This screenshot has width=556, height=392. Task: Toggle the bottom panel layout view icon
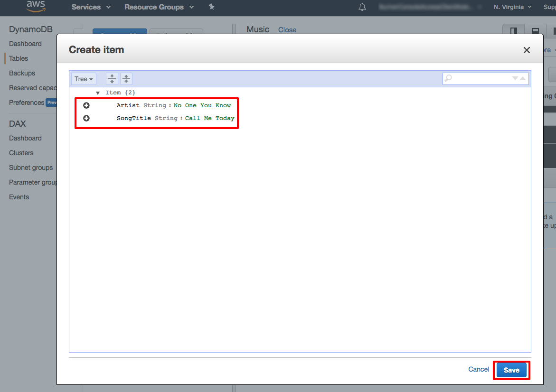[x=535, y=30]
